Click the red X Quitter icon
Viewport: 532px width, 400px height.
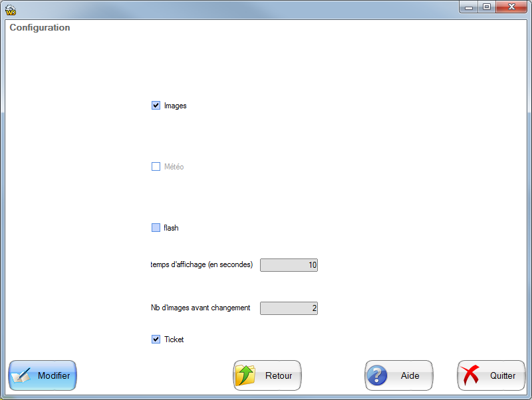pyautogui.click(x=471, y=375)
